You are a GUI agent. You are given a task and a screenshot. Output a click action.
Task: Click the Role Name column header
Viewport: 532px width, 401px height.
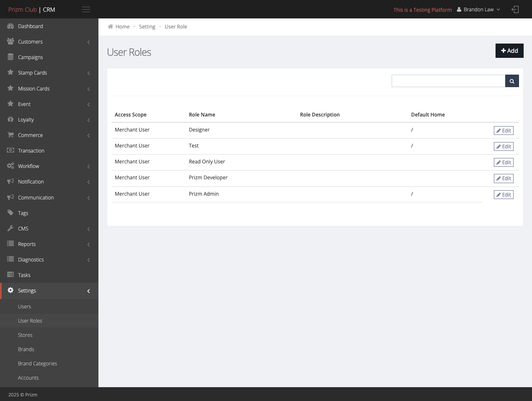[202, 114]
